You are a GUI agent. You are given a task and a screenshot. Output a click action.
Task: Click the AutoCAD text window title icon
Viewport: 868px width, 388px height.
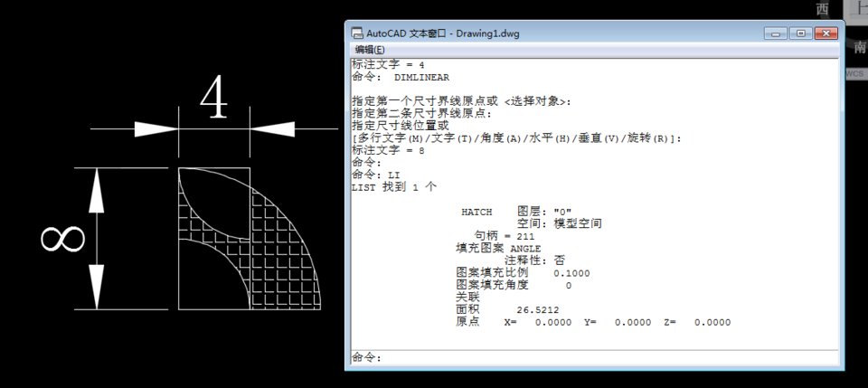pos(358,33)
